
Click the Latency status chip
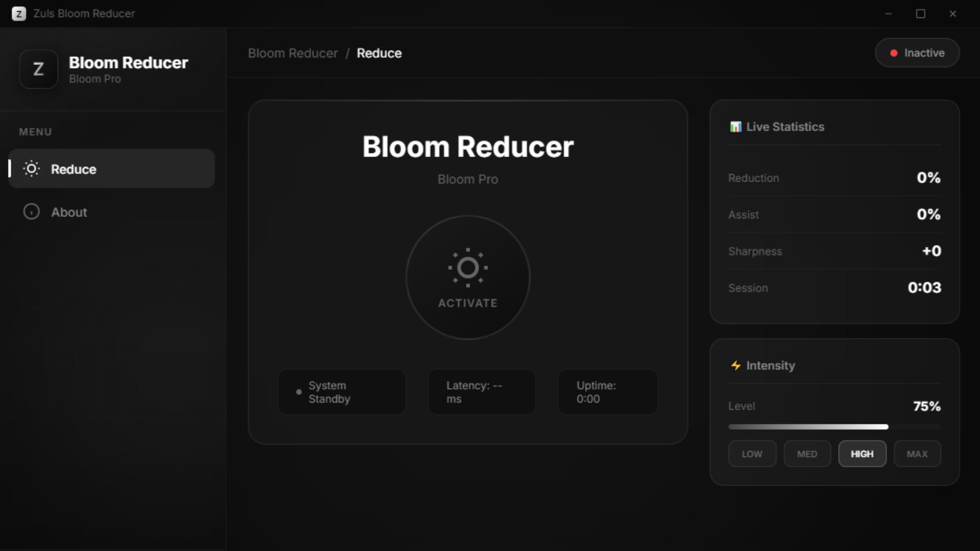tap(481, 392)
